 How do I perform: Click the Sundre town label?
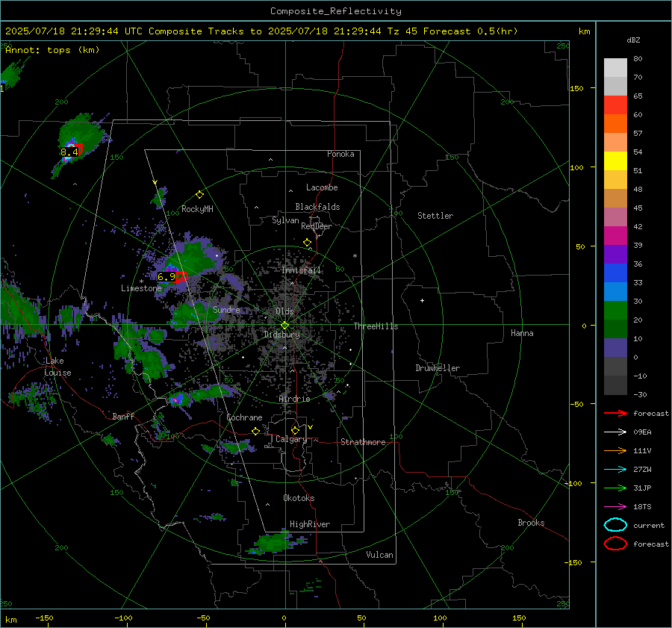tap(226, 309)
